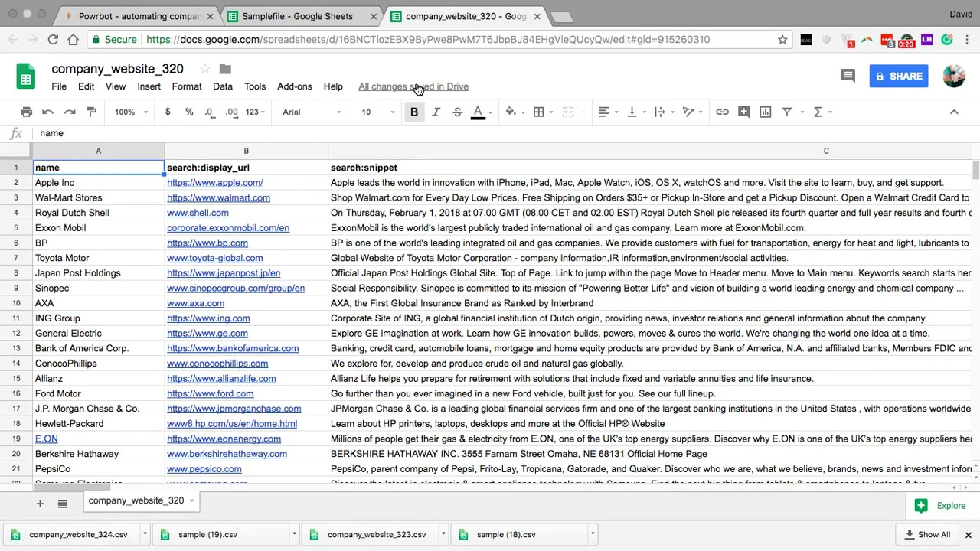Open the zoom 100% dropdown
The width and height of the screenshot is (980, 551).
[x=132, y=112]
